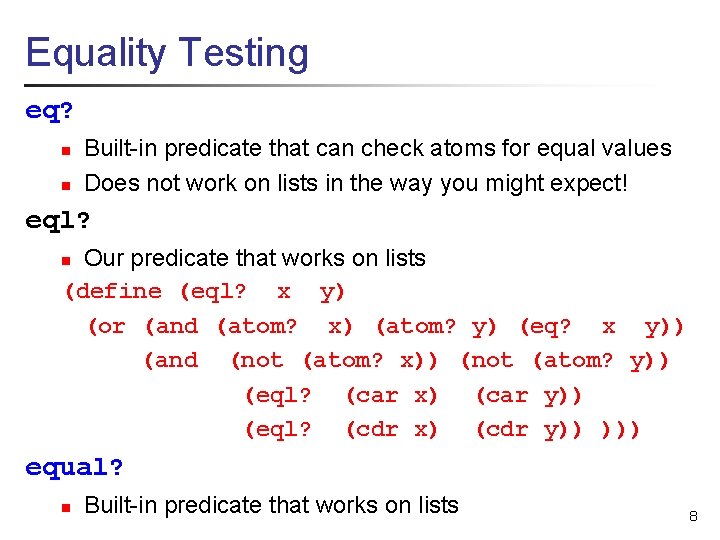720x540 pixels.
Task: Click the text 'Built-in predicate that can check atoms'
Action: pos(377,149)
